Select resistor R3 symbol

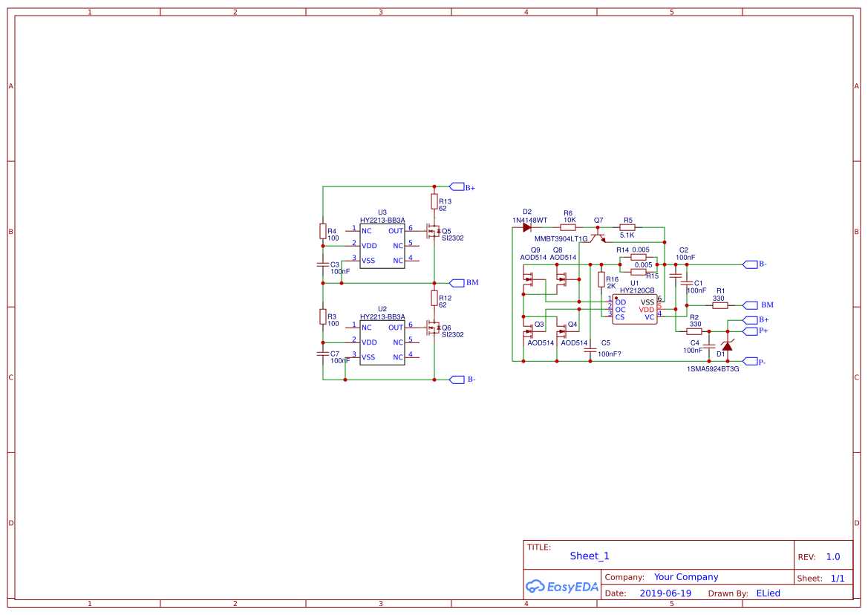[x=323, y=316]
